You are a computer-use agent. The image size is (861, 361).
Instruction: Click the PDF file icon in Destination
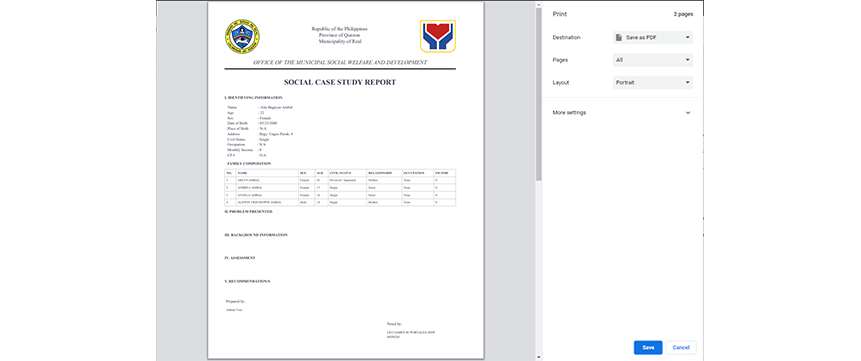click(619, 37)
